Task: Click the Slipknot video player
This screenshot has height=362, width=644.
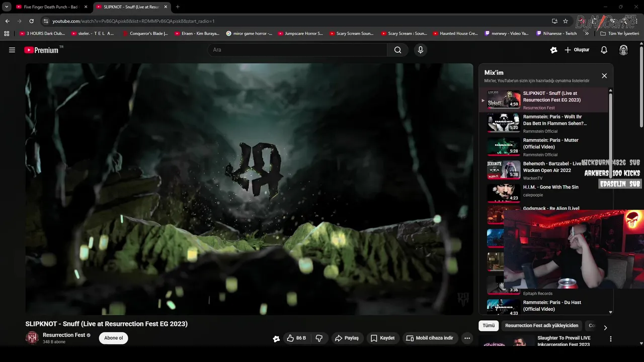Action: [x=250, y=189]
